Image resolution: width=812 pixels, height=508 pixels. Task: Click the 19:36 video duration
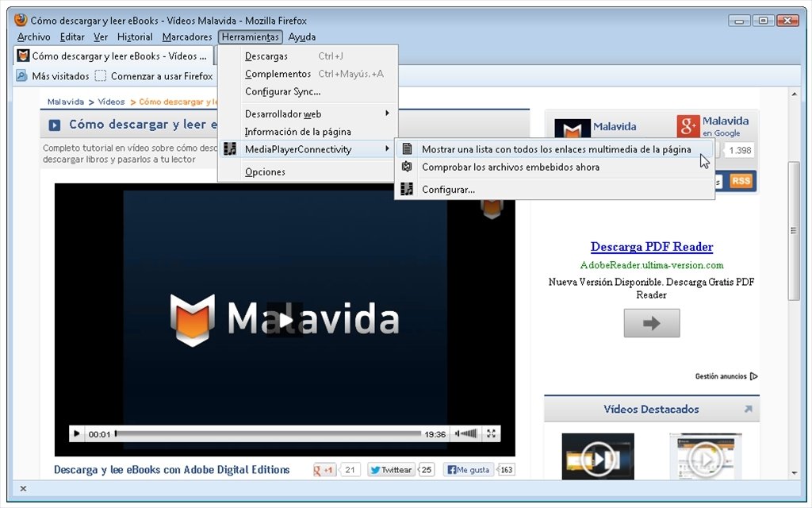(435, 434)
